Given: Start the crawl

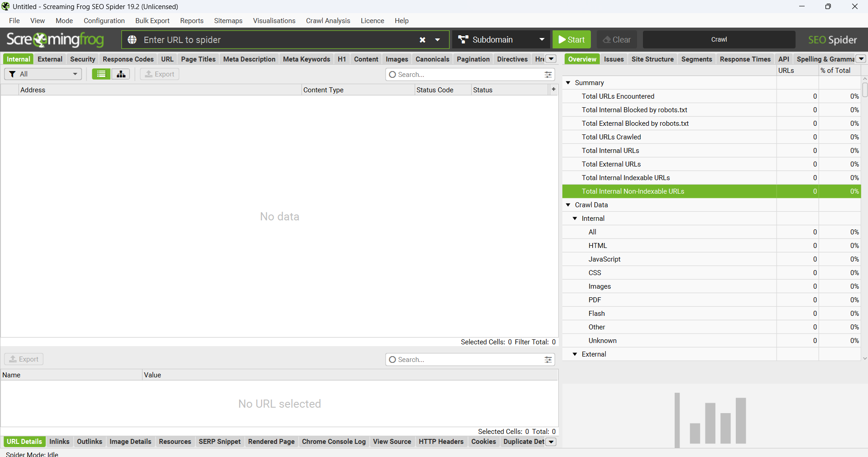Looking at the screenshot, I should coord(571,40).
